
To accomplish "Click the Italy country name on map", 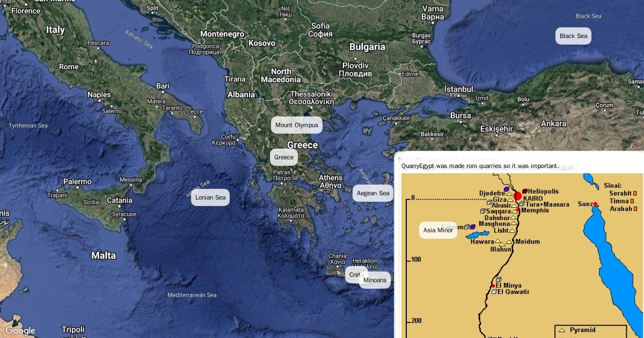I will pyautogui.click(x=55, y=30).
